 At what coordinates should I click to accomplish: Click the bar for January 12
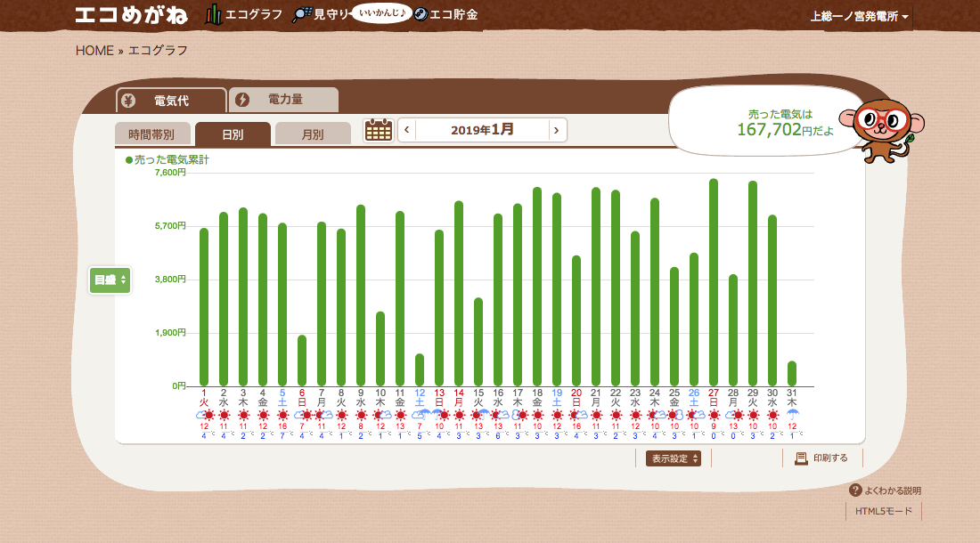(x=420, y=370)
